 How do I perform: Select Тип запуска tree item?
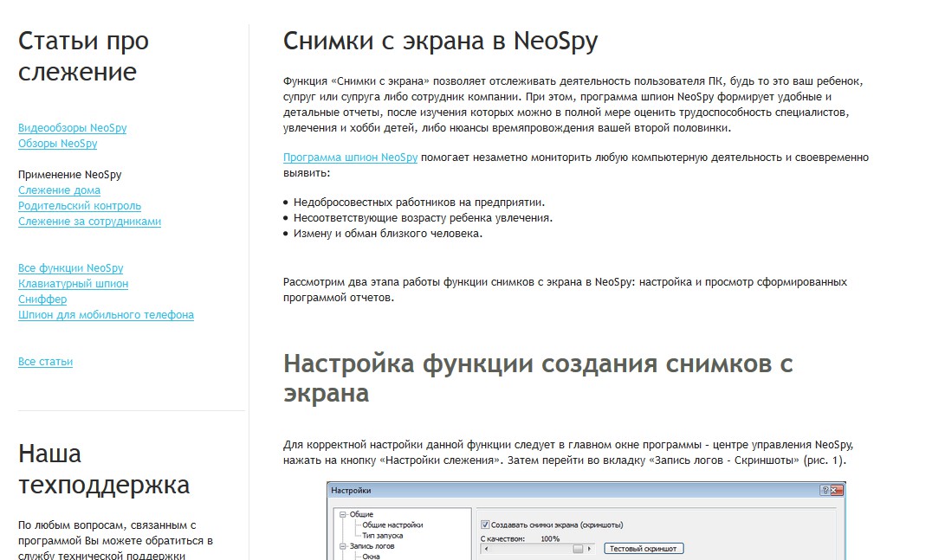pos(383,535)
